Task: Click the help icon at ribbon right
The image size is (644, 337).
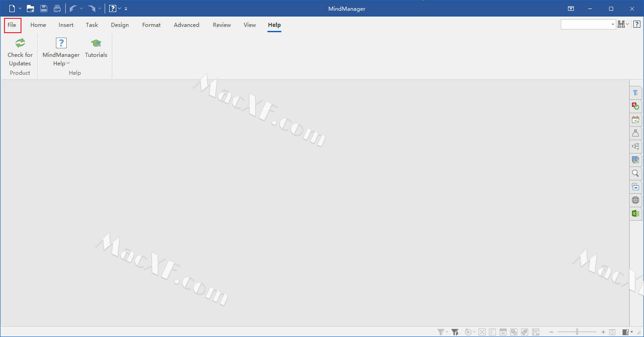Action: tap(637, 25)
